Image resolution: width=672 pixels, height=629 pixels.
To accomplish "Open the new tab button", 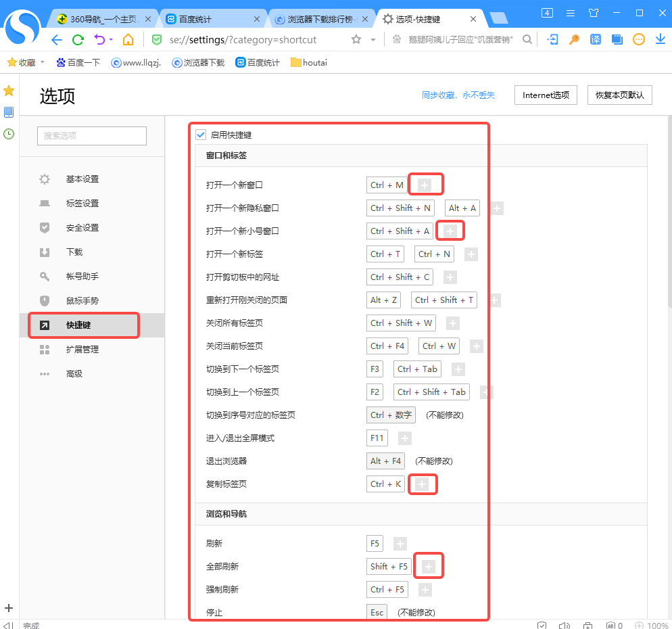I will [498, 18].
